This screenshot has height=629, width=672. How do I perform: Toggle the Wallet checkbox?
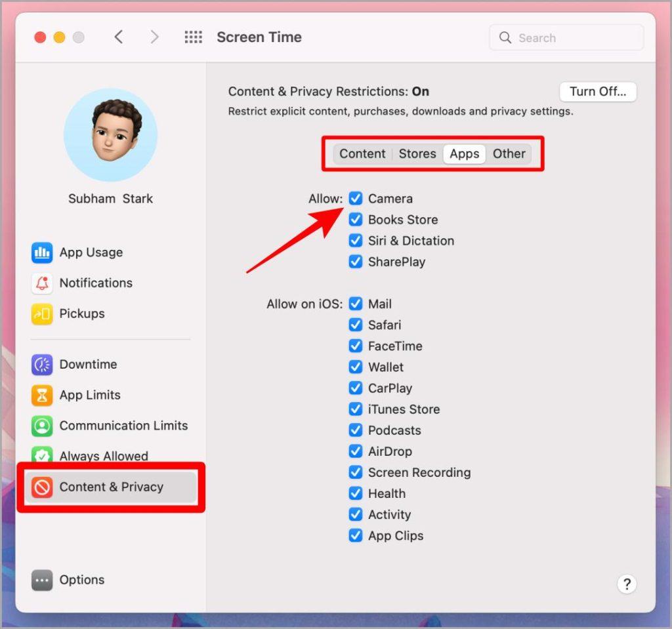pyautogui.click(x=355, y=367)
